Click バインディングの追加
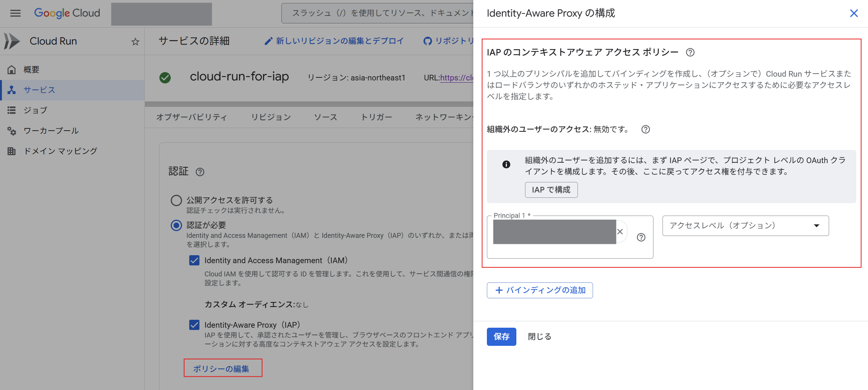 539,290
